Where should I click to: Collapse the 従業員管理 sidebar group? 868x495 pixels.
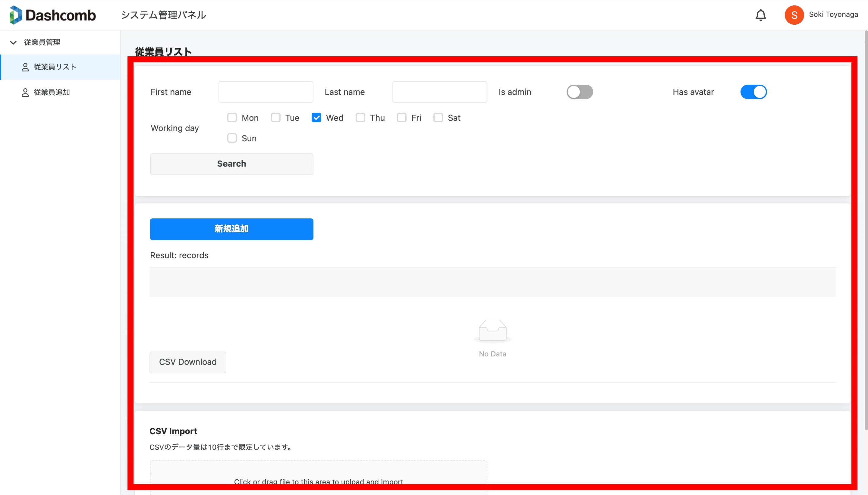pos(13,42)
